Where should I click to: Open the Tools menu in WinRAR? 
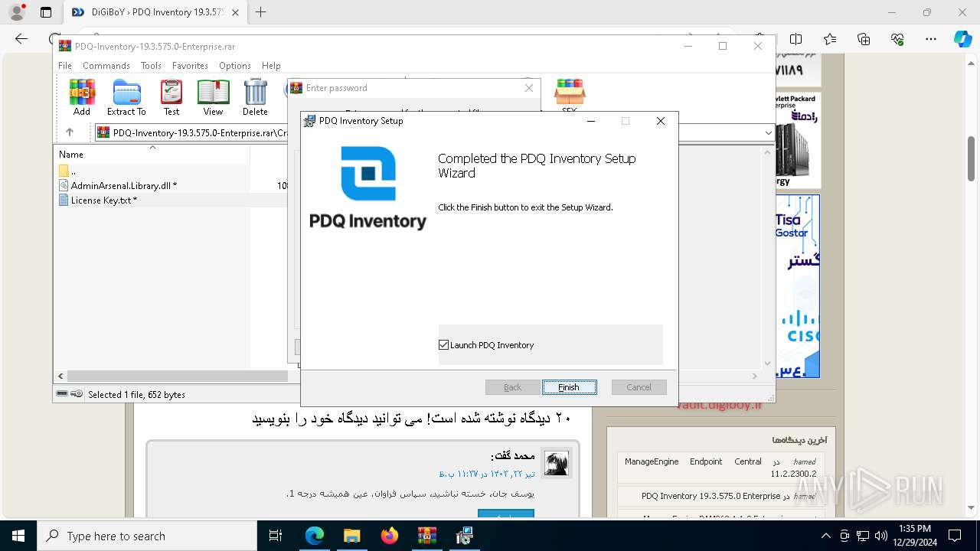(x=151, y=66)
